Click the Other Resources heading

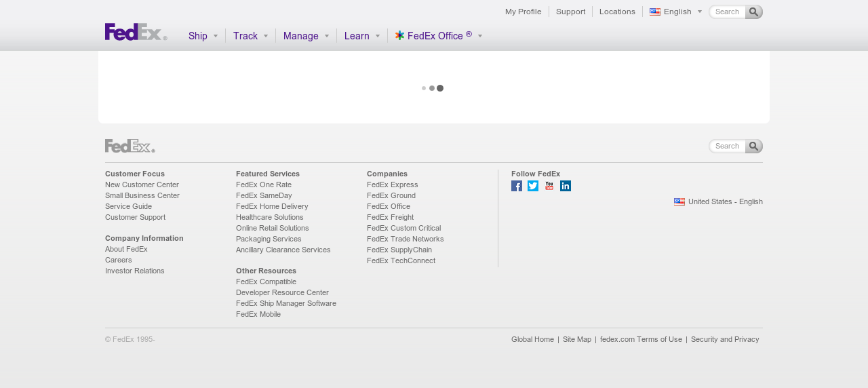click(267, 271)
